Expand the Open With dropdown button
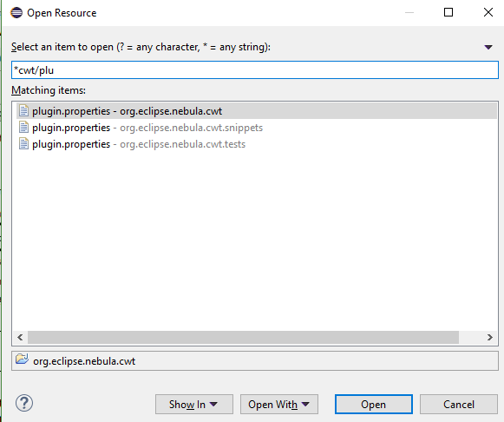 click(x=279, y=405)
